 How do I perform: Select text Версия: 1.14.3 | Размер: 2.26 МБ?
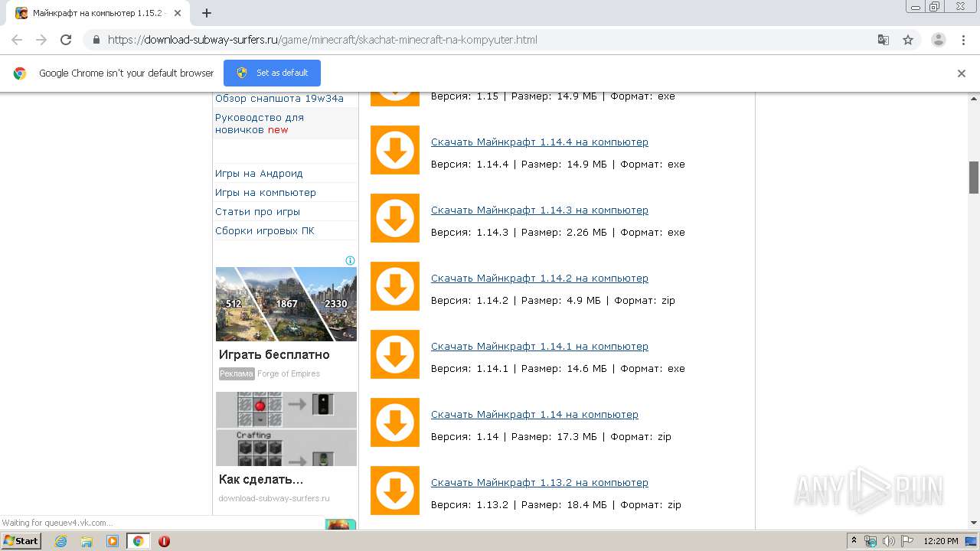(518, 233)
